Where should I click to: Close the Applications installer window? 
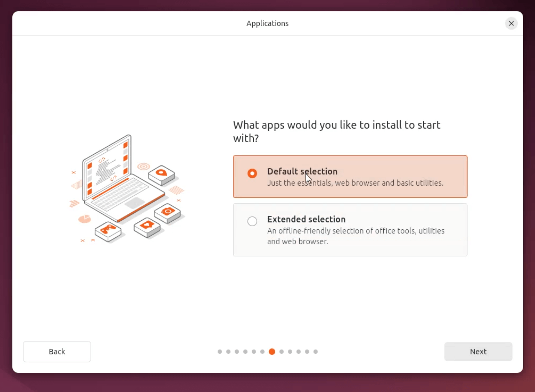[511, 23]
